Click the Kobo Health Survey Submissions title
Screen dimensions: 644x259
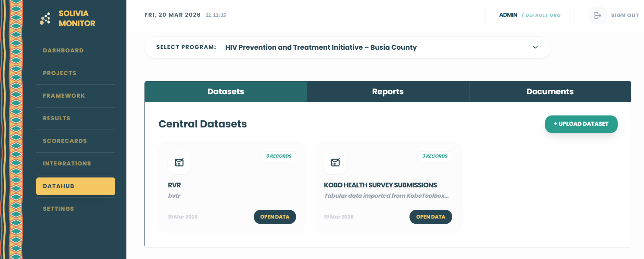pos(380,185)
